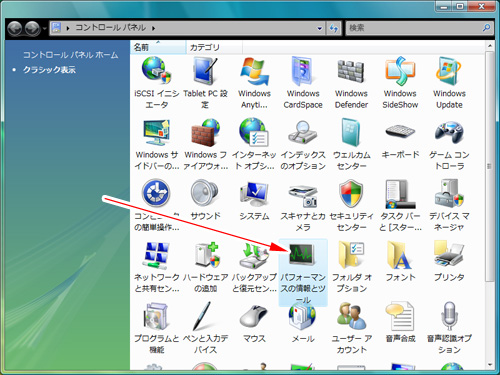Viewport: 500px width, 375px height.
Task: Click scrollbar down arrow
Action: (x=489, y=365)
